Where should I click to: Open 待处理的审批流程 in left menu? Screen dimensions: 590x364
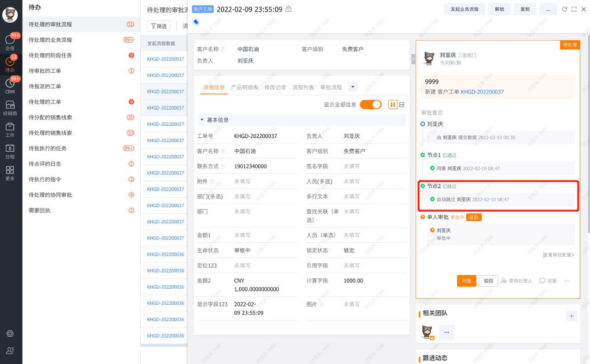click(81, 25)
